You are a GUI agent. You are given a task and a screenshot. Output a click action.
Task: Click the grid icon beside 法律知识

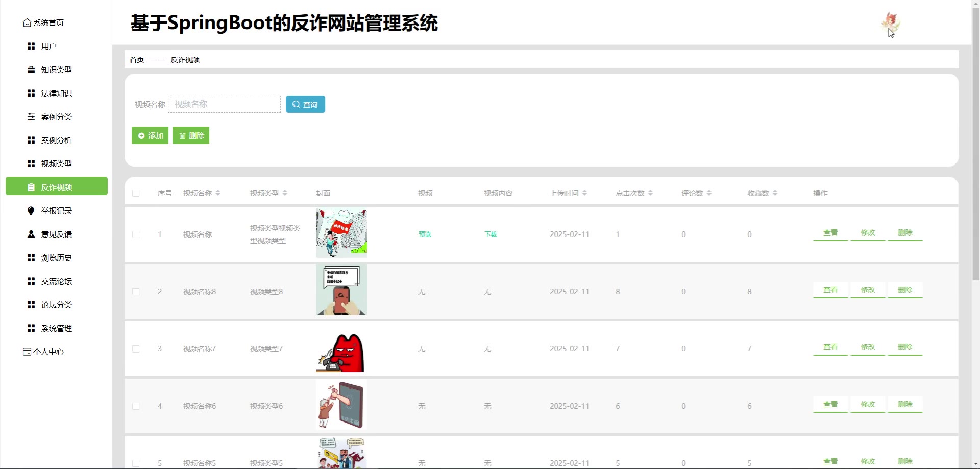pyautogui.click(x=31, y=93)
